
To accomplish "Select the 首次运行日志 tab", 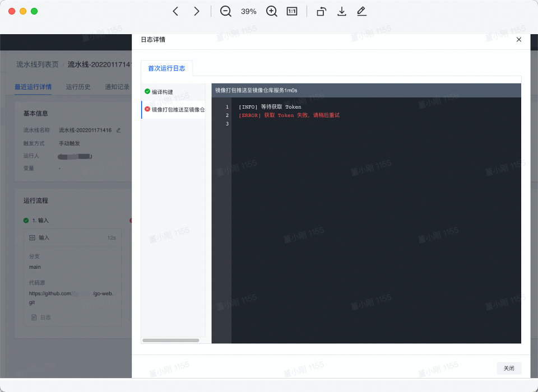I will click(166, 68).
